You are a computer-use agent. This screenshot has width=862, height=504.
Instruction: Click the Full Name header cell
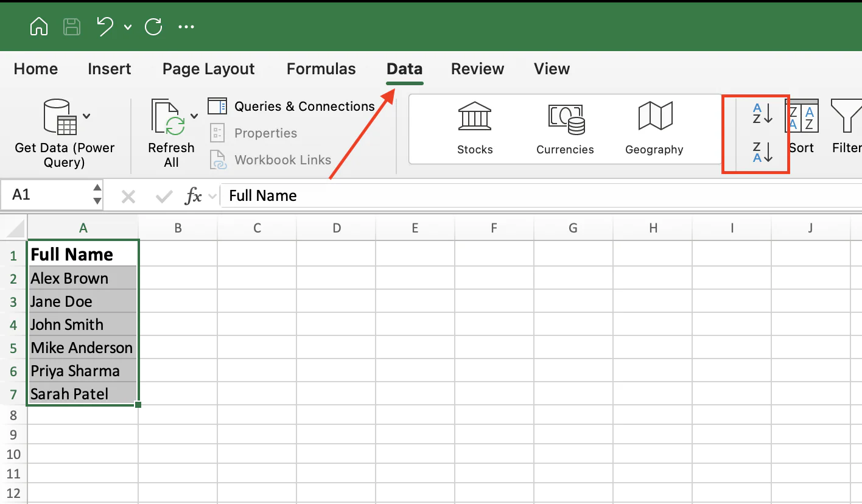pos(83,254)
